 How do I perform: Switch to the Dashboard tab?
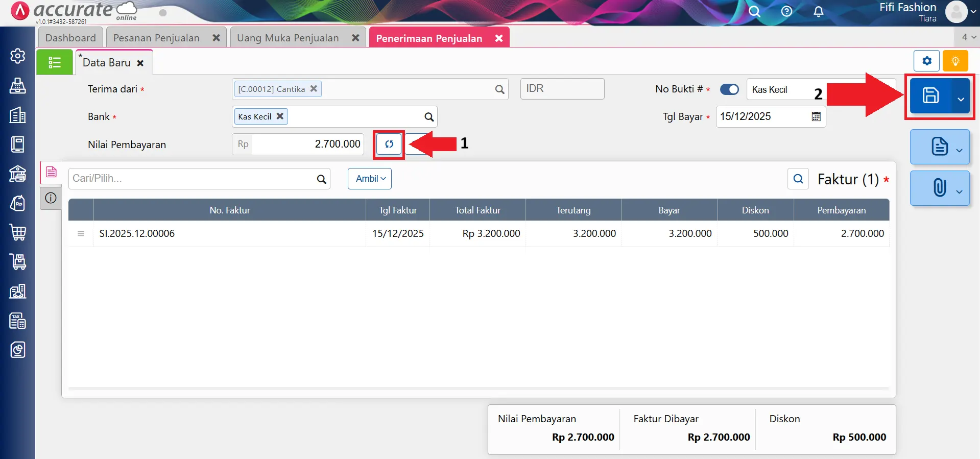point(70,38)
